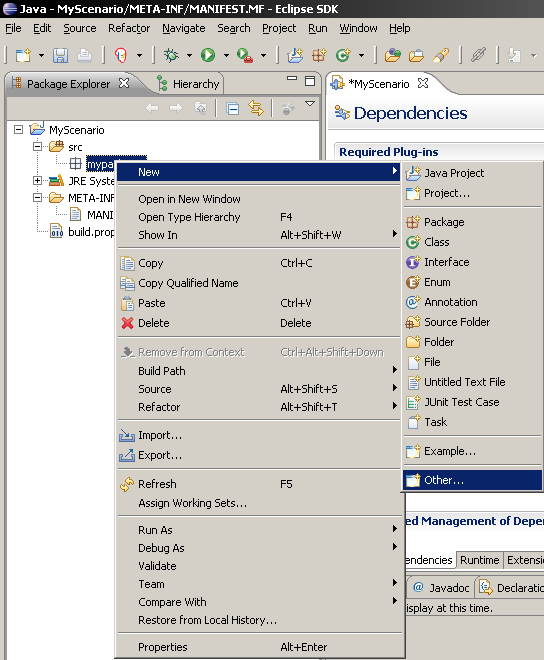The height and width of the screenshot is (660, 544).
Task: Click the New Java Package toolbar icon
Action: click(319, 55)
